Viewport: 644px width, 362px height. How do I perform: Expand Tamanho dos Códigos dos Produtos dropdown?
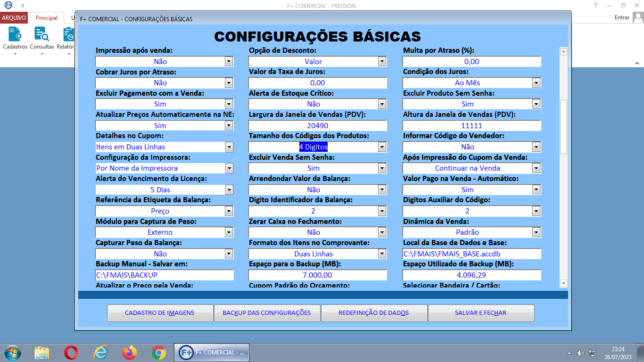(x=382, y=147)
